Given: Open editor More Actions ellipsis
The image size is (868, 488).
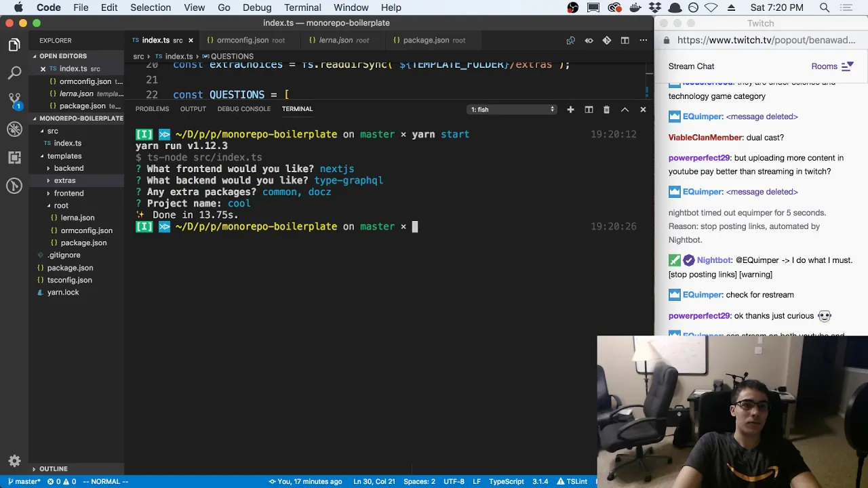Looking at the screenshot, I should pos(643,41).
